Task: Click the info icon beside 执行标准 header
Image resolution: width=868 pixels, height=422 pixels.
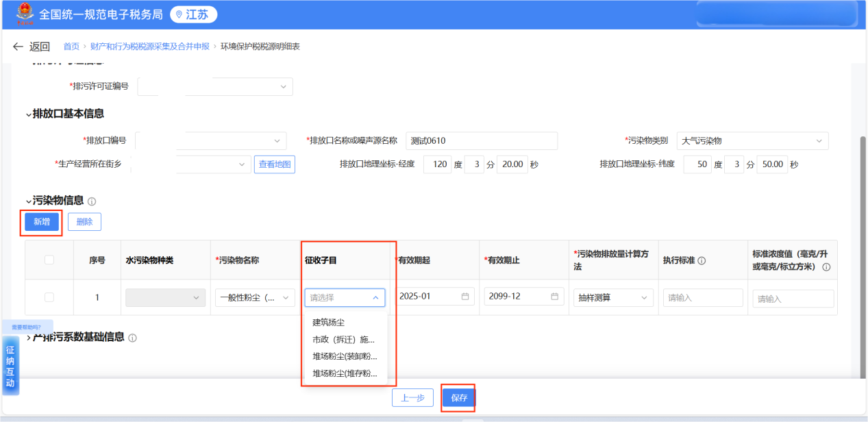Action: point(702,260)
